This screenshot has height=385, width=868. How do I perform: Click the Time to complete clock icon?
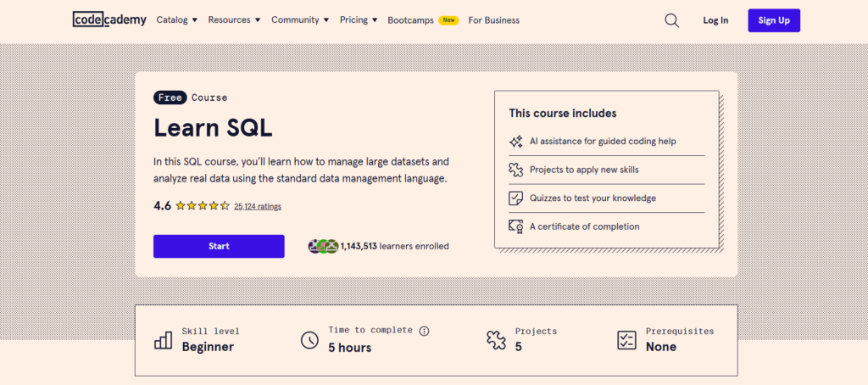point(309,340)
